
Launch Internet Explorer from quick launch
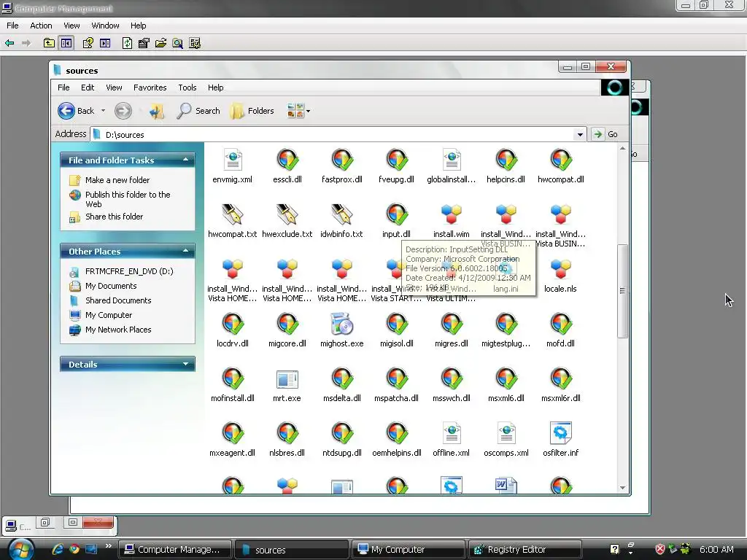tap(58, 549)
